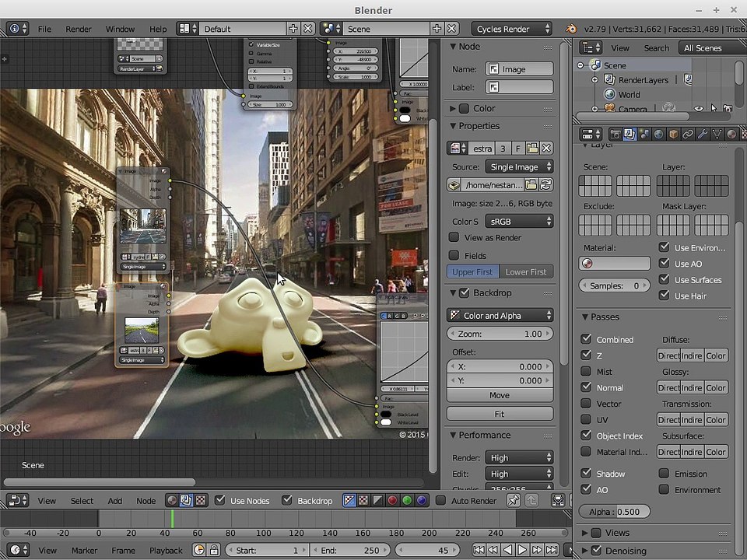Select the Render Layers properties tab icon
Viewport: 747px width, 560px height.
click(x=630, y=135)
